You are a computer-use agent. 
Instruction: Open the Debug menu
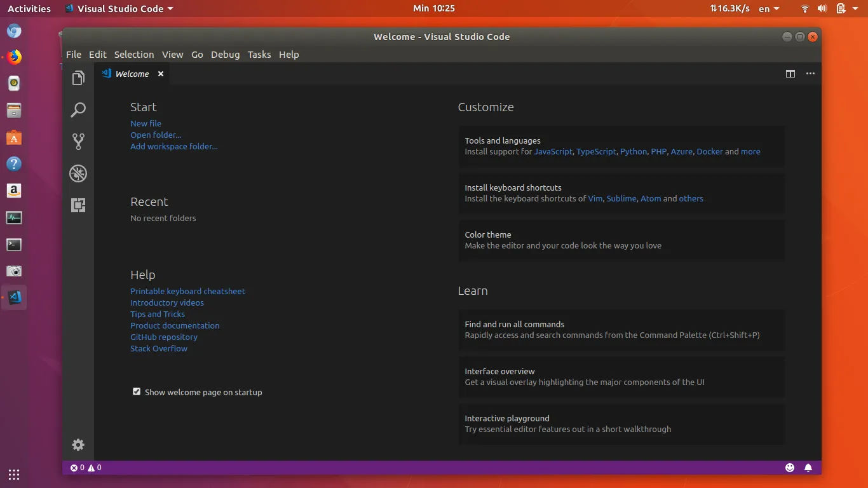(226, 55)
